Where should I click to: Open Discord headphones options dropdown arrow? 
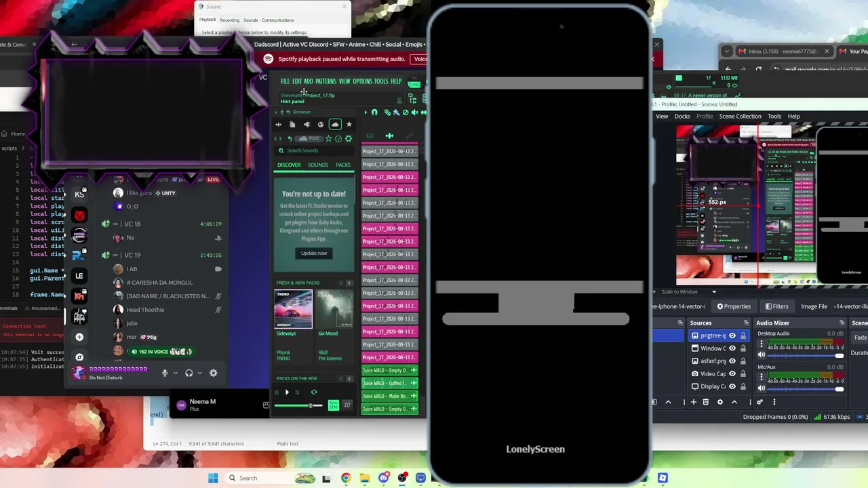pyautogui.click(x=199, y=373)
